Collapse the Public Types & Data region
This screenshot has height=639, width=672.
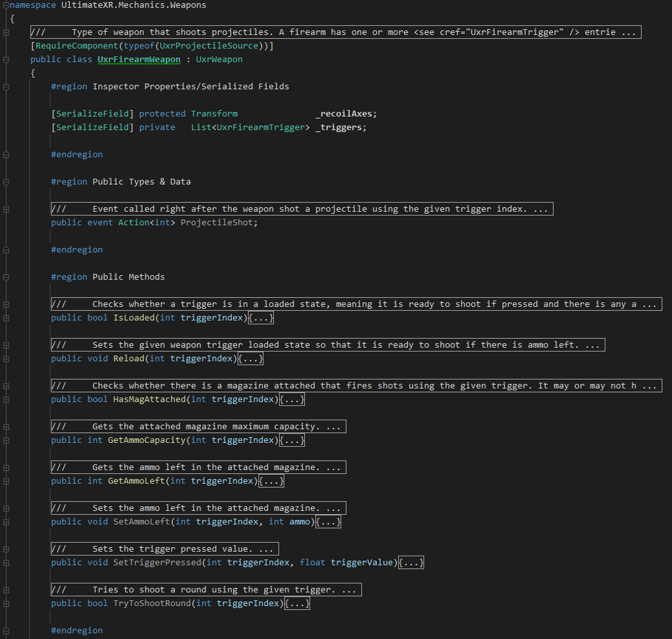[6, 182]
